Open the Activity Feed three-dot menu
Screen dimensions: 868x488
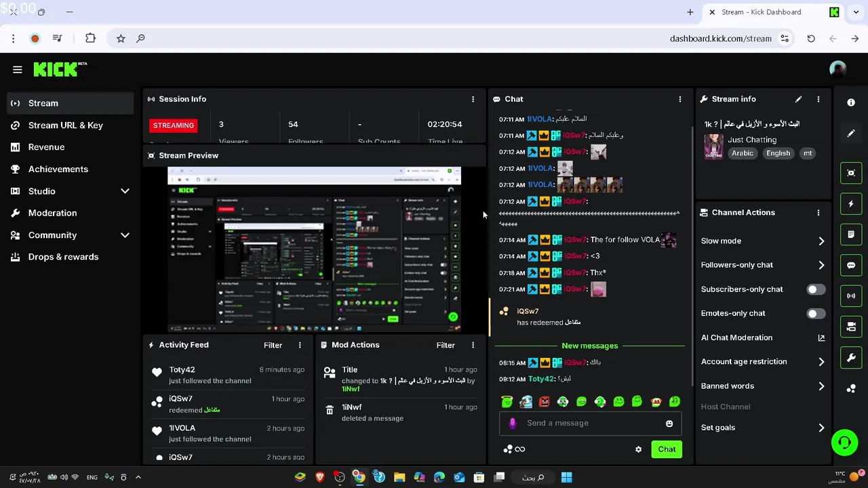tap(300, 345)
